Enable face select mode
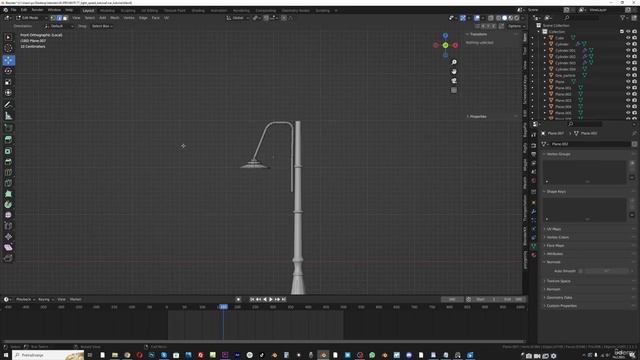This screenshot has width=640, height=360. [65, 18]
